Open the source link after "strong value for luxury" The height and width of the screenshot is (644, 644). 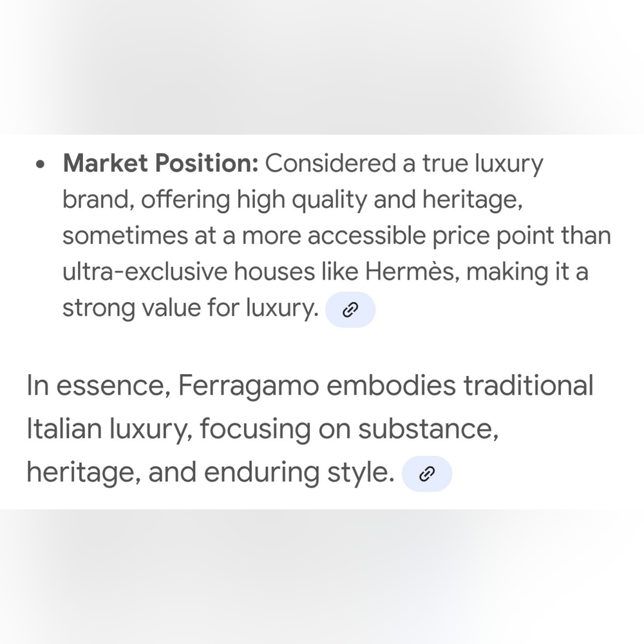[350, 310]
